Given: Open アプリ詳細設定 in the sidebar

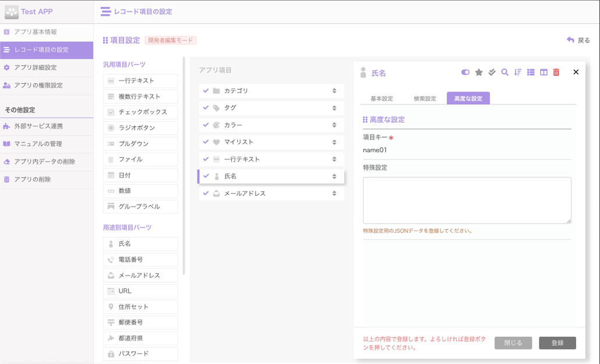Looking at the screenshot, I should [x=47, y=68].
